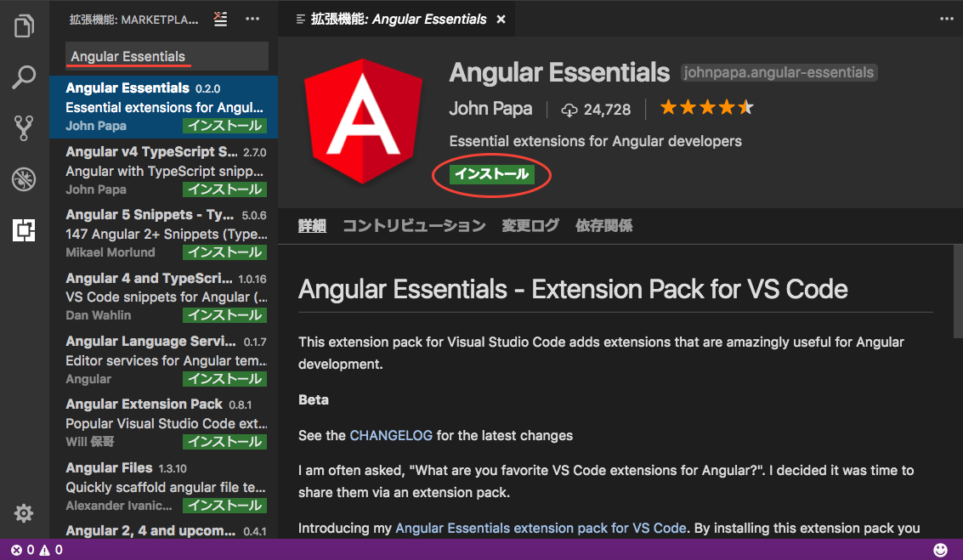Click the sort extensions icon above the list

coord(220,19)
